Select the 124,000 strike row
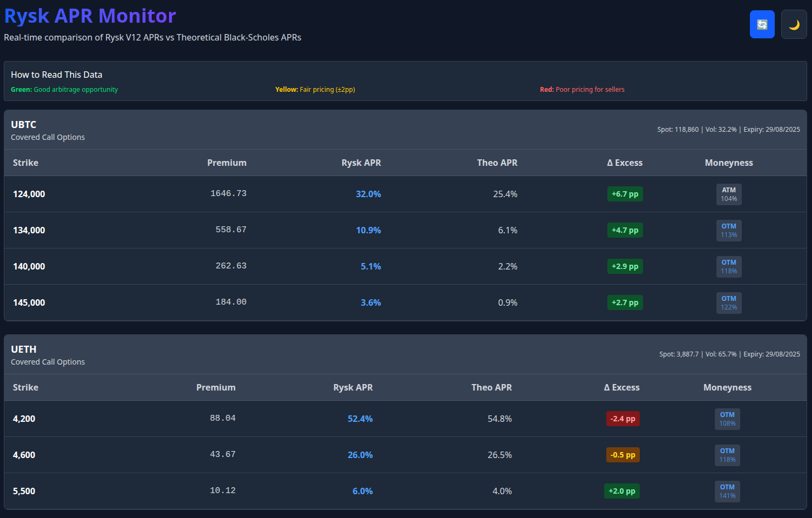The image size is (812, 518). pos(405,194)
